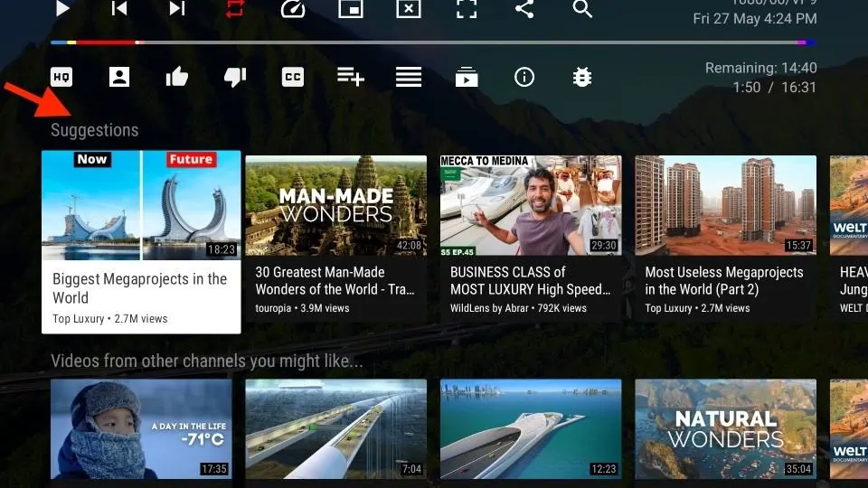Click the Fri 27 May 4:24 PM clock

tap(754, 19)
